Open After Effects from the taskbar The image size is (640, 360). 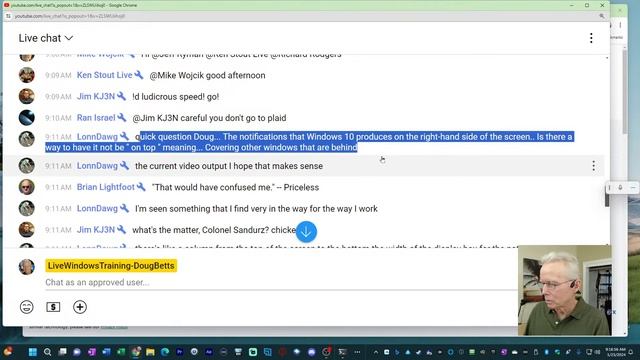click(x=209, y=352)
